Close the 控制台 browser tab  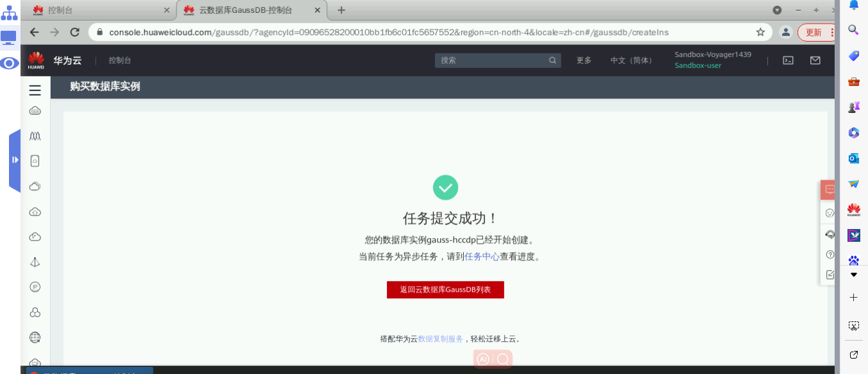(x=167, y=10)
